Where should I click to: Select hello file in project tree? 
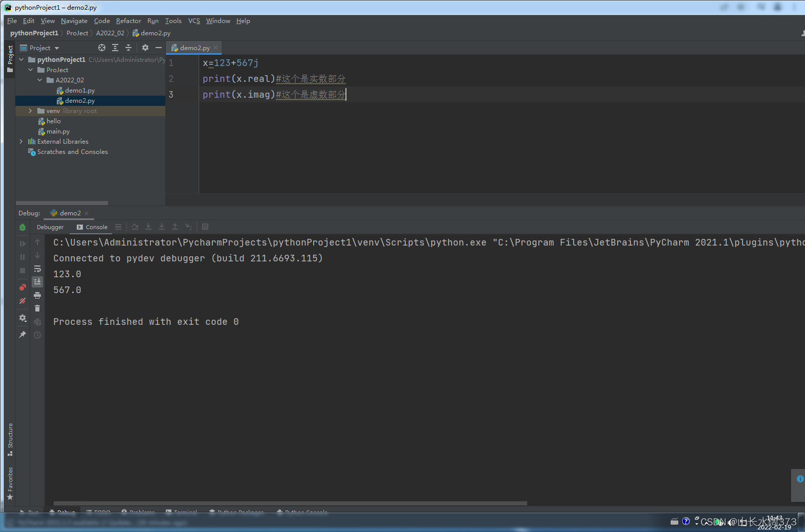[50, 121]
